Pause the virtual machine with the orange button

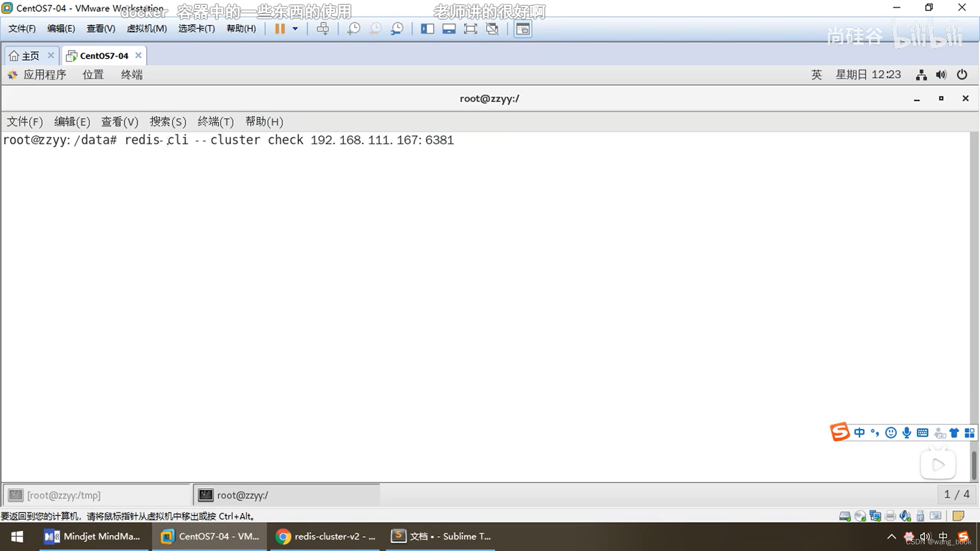click(x=280, y=29)
